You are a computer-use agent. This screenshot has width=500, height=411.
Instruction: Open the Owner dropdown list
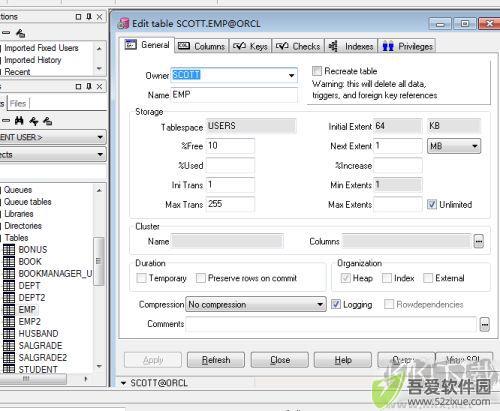(291, 76)
